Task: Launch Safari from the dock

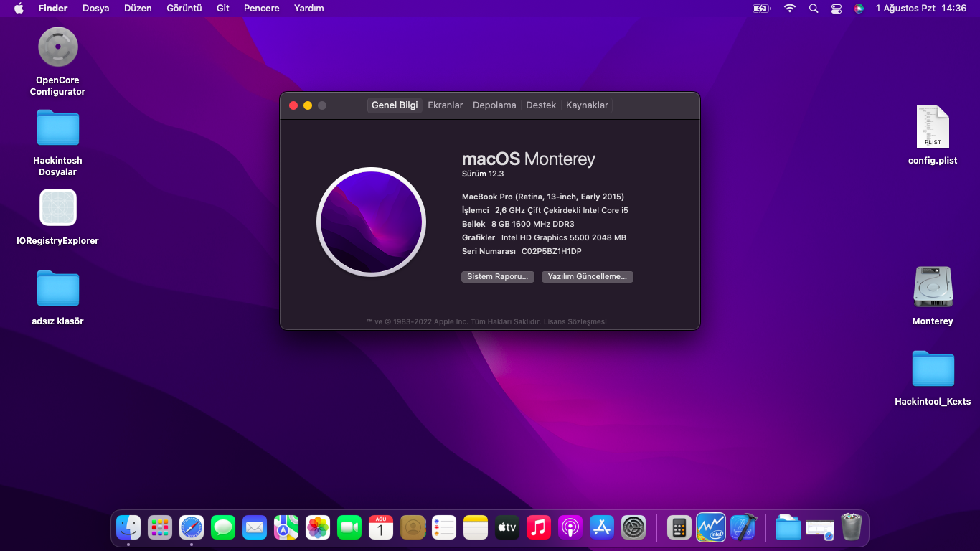Action: pyautogui.click(x=192, y=528)
